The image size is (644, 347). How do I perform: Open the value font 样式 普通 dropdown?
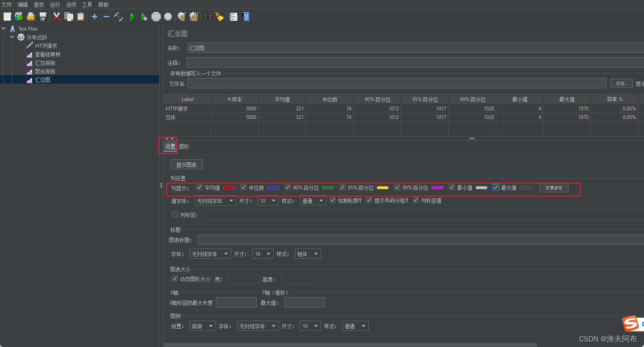point(313,200)
